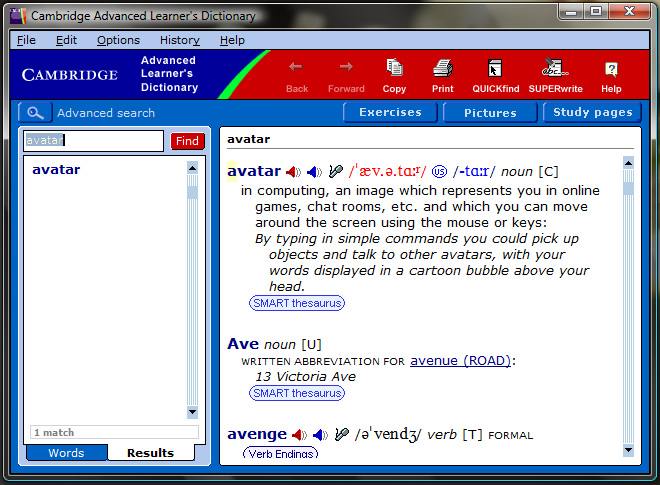Viewport: 660px width, 485px height.
Task: Launch the QUICKfind tool
Action: [495, 76]
